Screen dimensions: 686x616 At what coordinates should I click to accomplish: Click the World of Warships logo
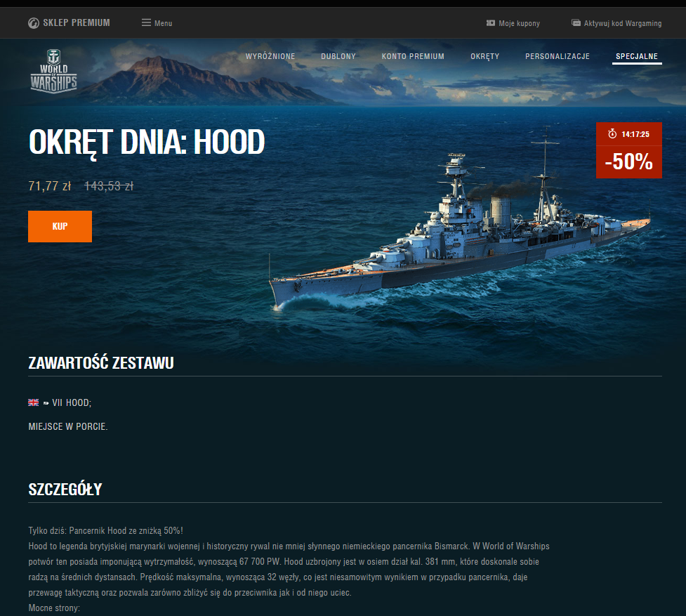pos(54,72)
